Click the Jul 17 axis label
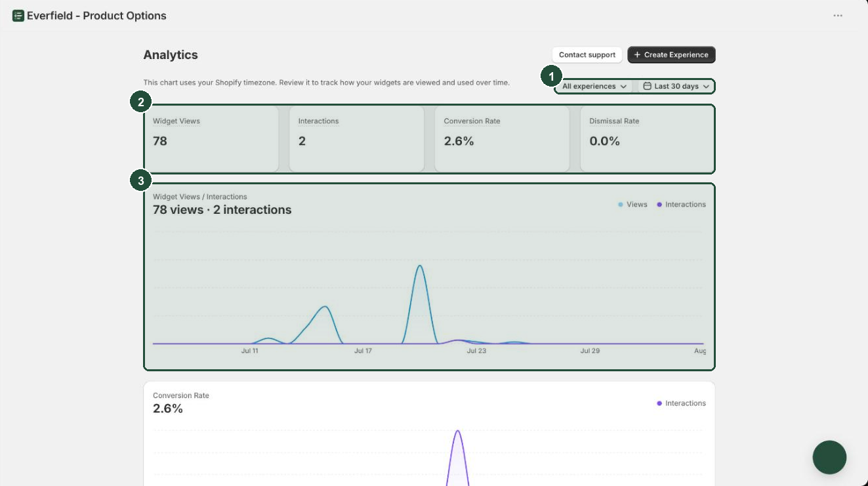This screenshot has width=868, height=486. 363,351
